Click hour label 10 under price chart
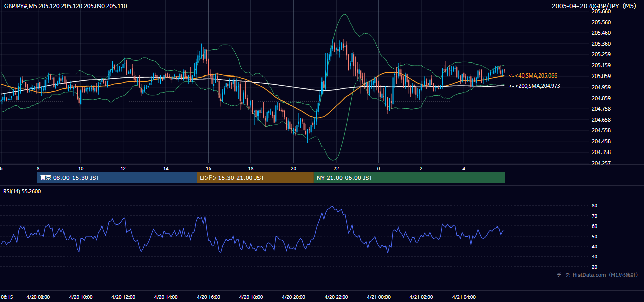 [x=81, y=168]
